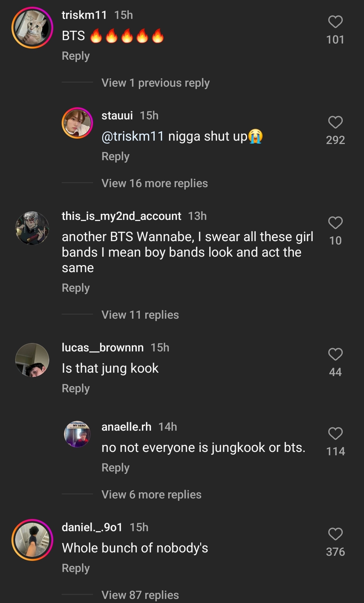The width and height of the screenshot is (364, 603).
Task: Open triskm11's cat profile picture
Action: [x=32, y=28]
